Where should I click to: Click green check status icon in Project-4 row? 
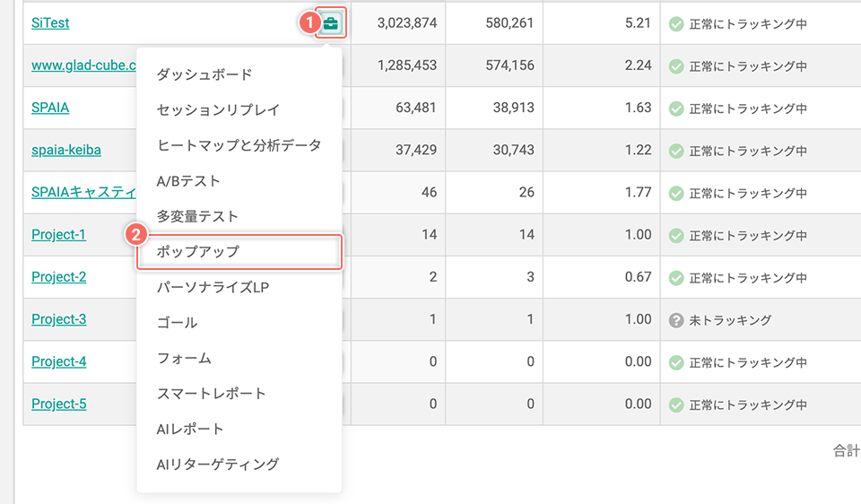[x=676, y=362]
